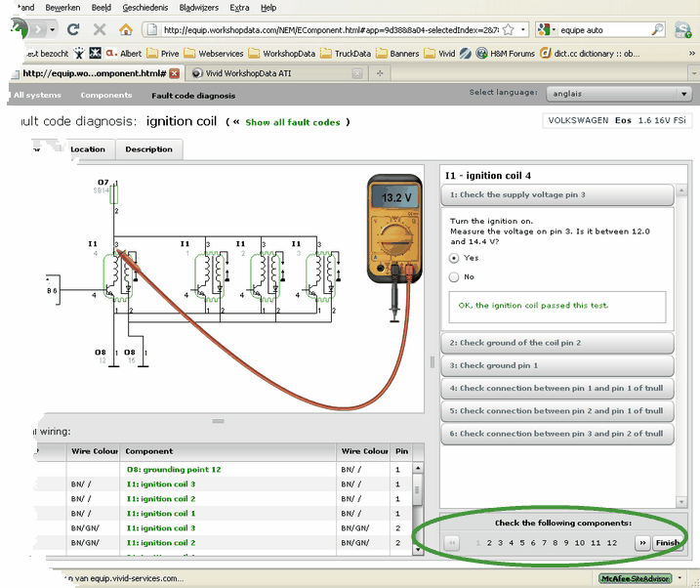
Task: Open the Beeld menu
Action: pos(102,8)
